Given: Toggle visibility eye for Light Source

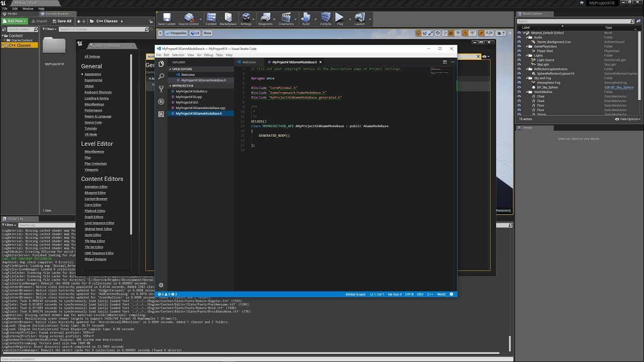Looking at the screenshot, I should coord(520,60).
